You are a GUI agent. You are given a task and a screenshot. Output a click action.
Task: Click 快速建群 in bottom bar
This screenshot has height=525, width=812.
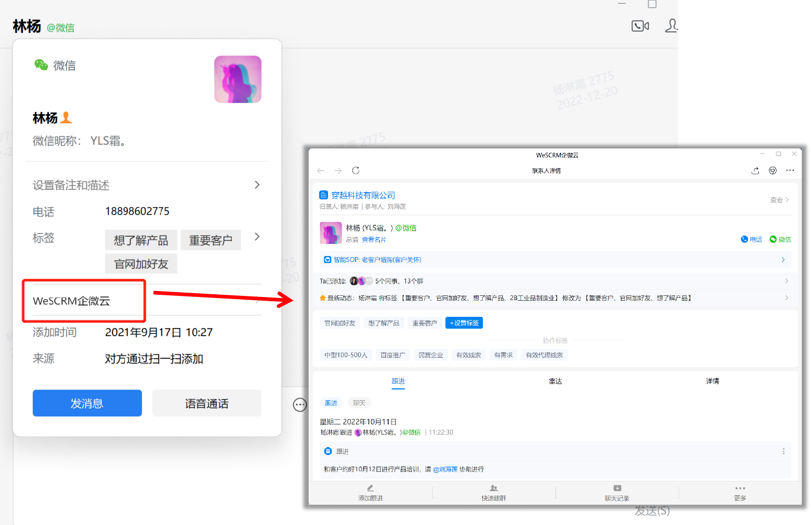(494, 493)
